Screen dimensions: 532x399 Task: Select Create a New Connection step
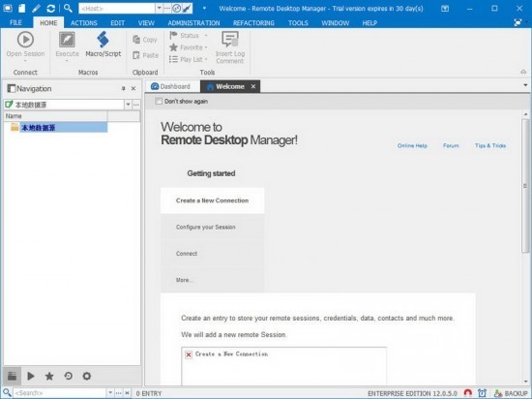(x=213, y=200)
